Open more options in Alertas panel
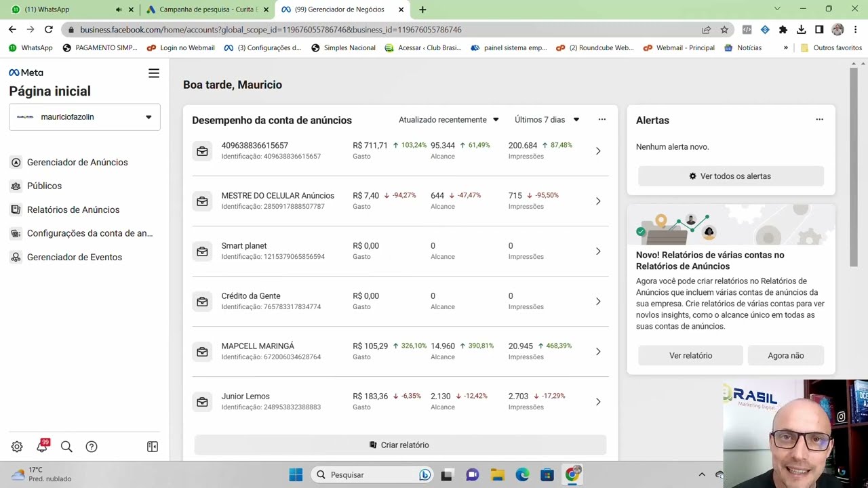 pos(819,119)
